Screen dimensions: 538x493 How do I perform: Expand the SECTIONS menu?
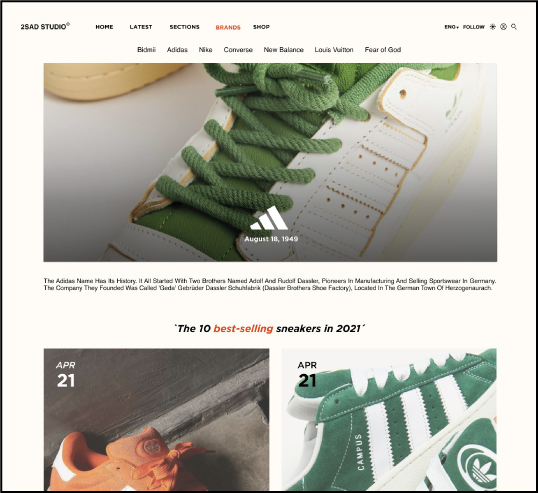[184, 27]
